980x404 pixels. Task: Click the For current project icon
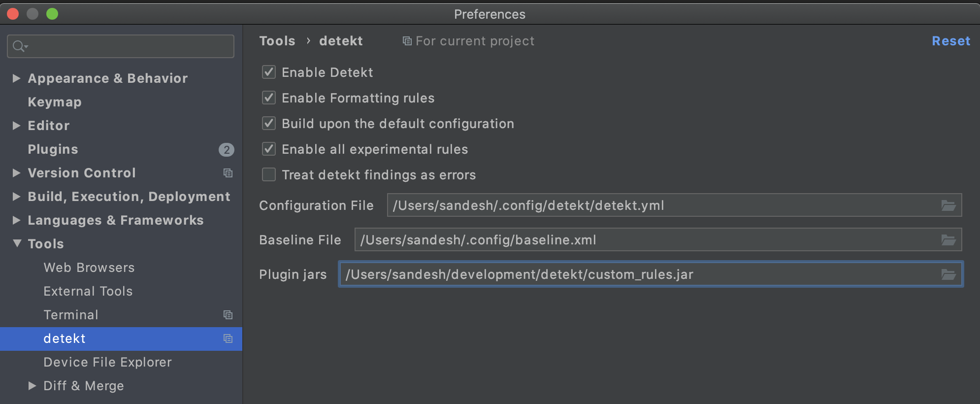407,41
